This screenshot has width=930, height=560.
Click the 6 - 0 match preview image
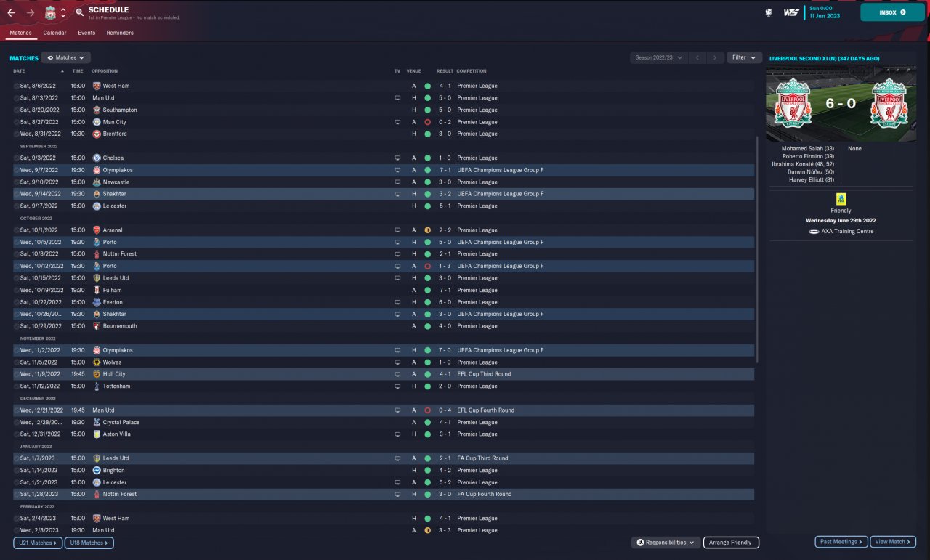(x=841, y=104)
